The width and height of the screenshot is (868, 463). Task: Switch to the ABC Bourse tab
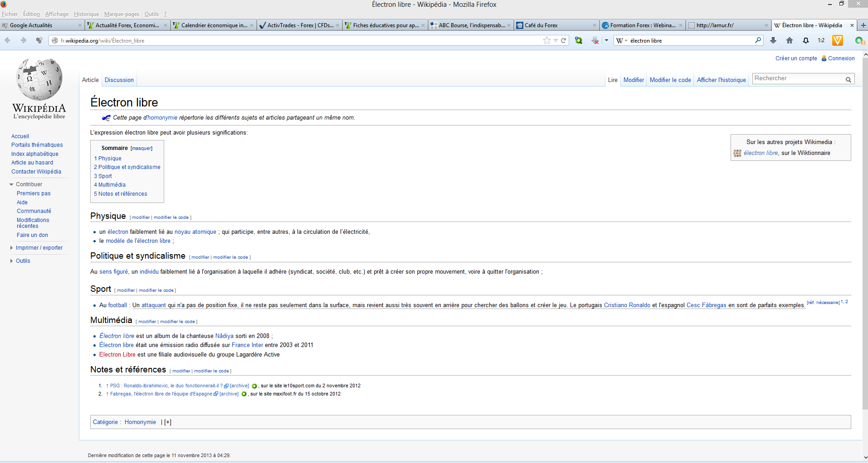pyautogui.click(x=471, y=25)
